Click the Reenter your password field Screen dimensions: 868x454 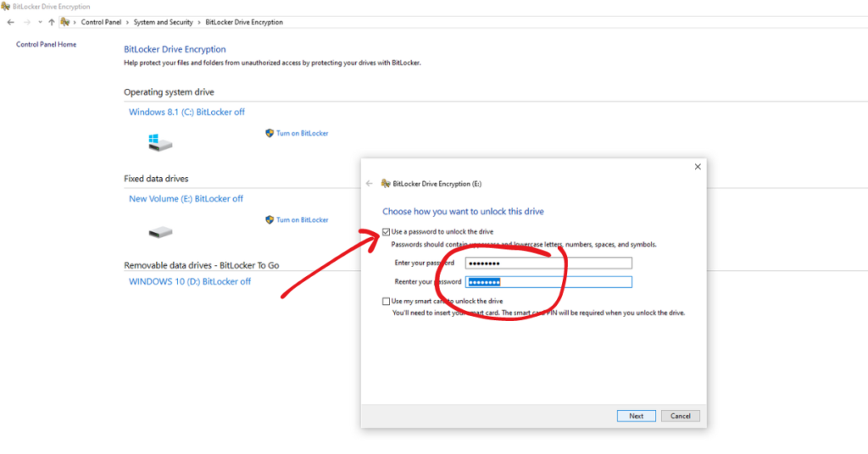[x=548, y=282]
